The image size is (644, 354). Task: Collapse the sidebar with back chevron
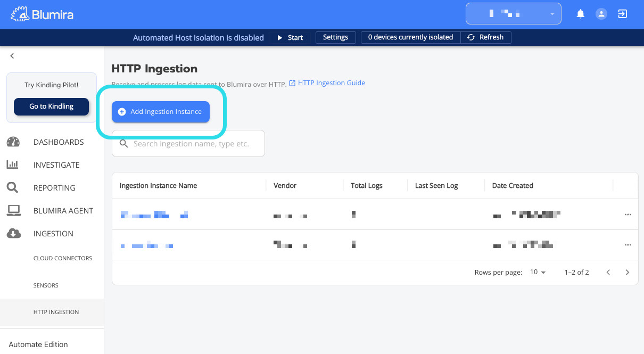12,56
